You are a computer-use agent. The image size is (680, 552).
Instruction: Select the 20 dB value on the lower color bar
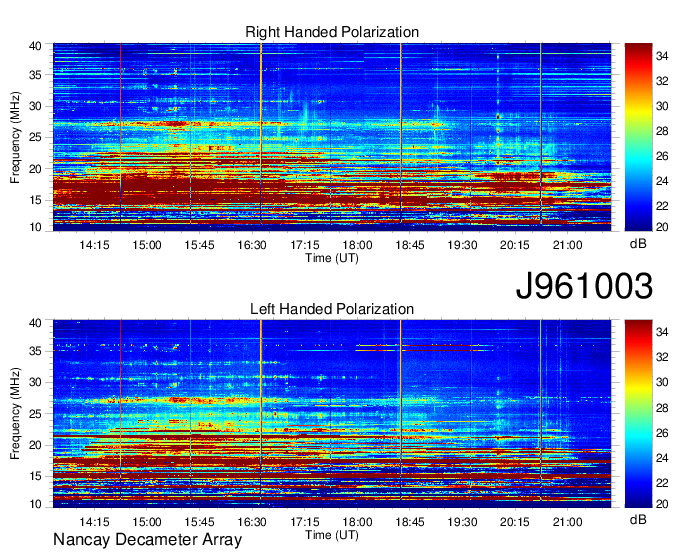coord(662,503)
